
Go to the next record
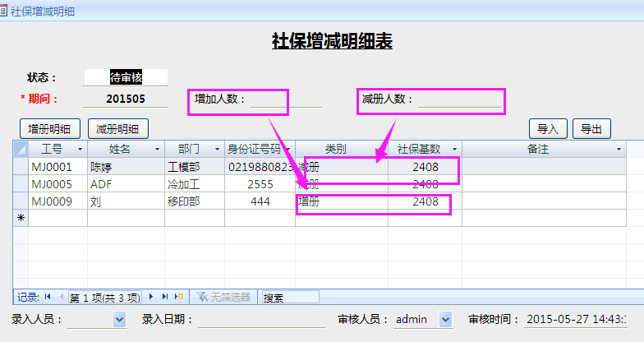[x=151, y=297]
